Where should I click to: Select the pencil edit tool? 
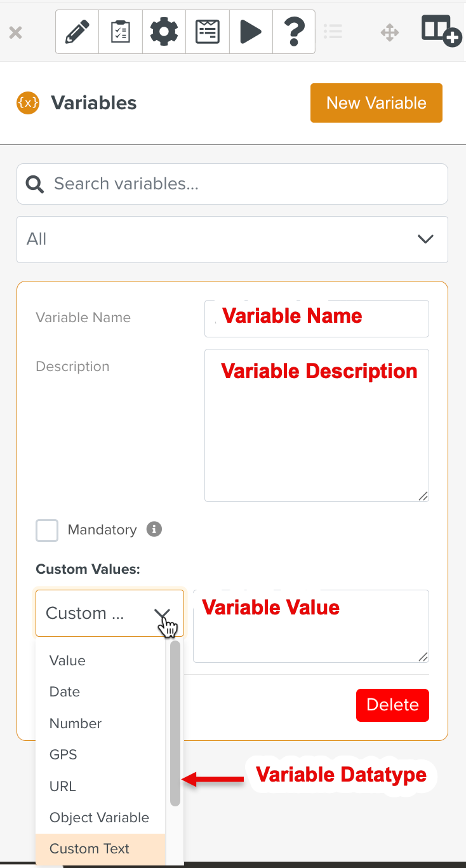(76, 32)
